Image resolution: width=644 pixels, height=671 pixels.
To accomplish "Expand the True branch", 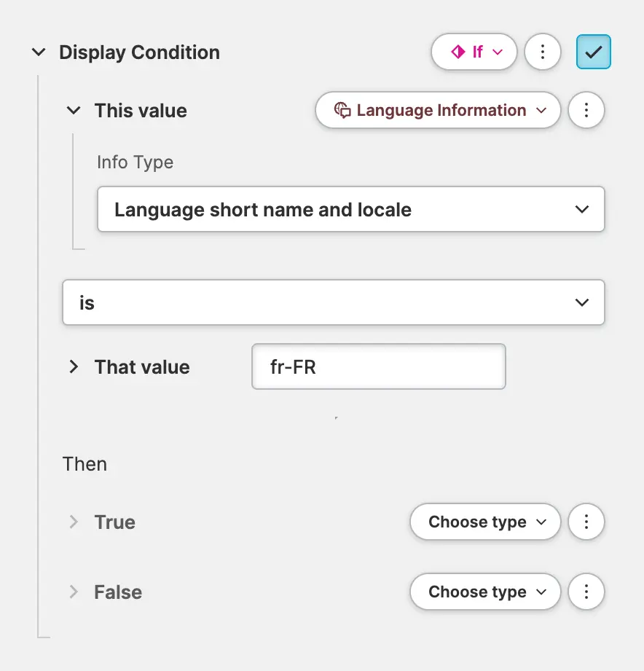I will [74, 522].
